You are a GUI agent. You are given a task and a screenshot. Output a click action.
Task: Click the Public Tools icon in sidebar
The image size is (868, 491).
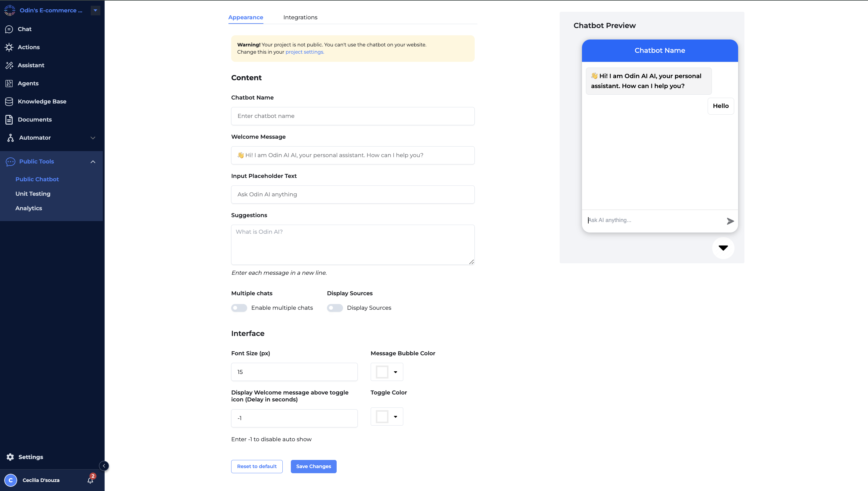tap(10, 161)
